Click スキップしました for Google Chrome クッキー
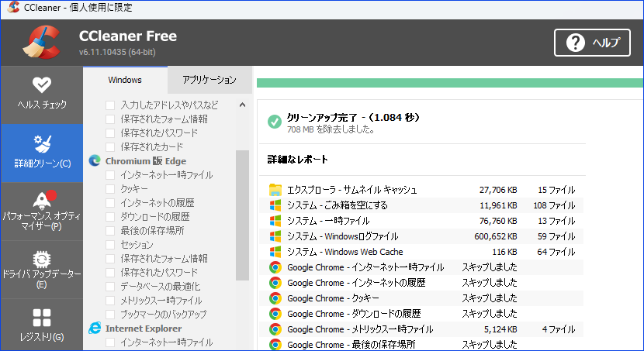 click(489, 298)
